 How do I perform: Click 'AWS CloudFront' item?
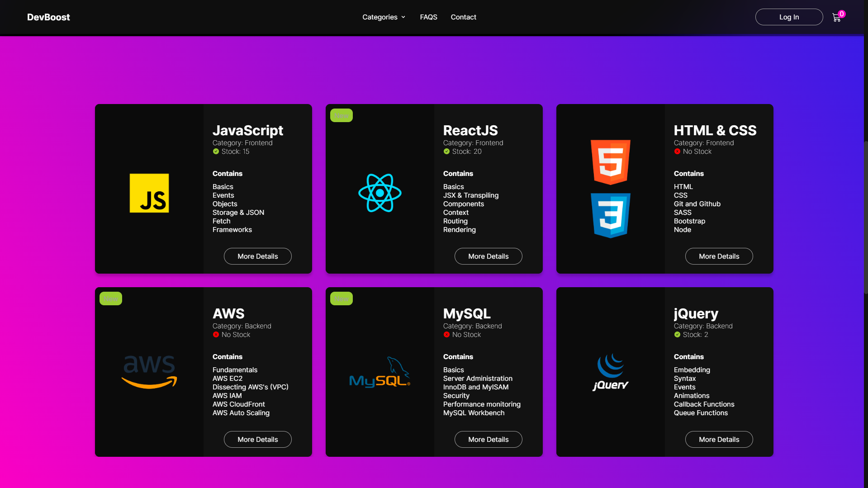(239, 404)
